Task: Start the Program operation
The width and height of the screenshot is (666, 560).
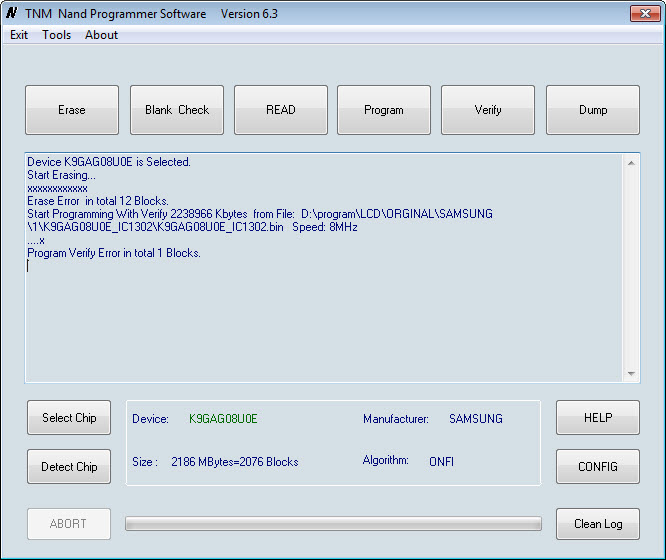Action: 384,110
